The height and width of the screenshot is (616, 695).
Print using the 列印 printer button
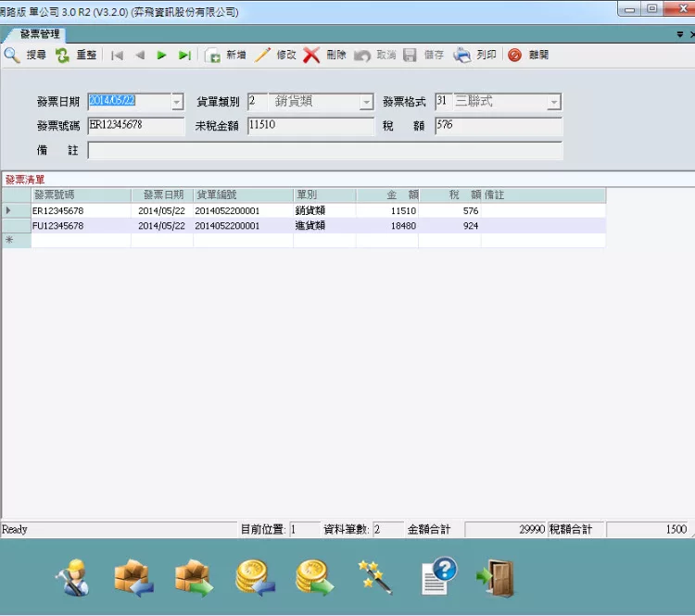click(x=474, y=56)
